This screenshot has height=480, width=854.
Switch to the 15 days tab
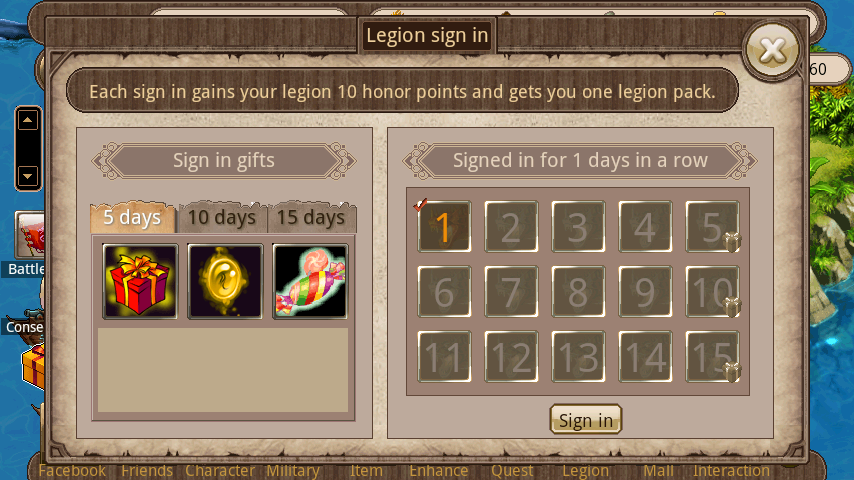[x=311, y=217]
